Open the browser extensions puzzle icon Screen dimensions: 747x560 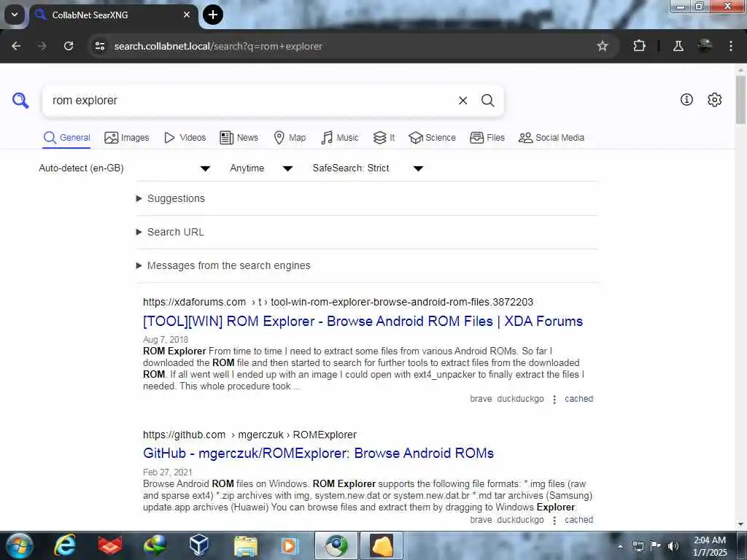tap(639, 46)
